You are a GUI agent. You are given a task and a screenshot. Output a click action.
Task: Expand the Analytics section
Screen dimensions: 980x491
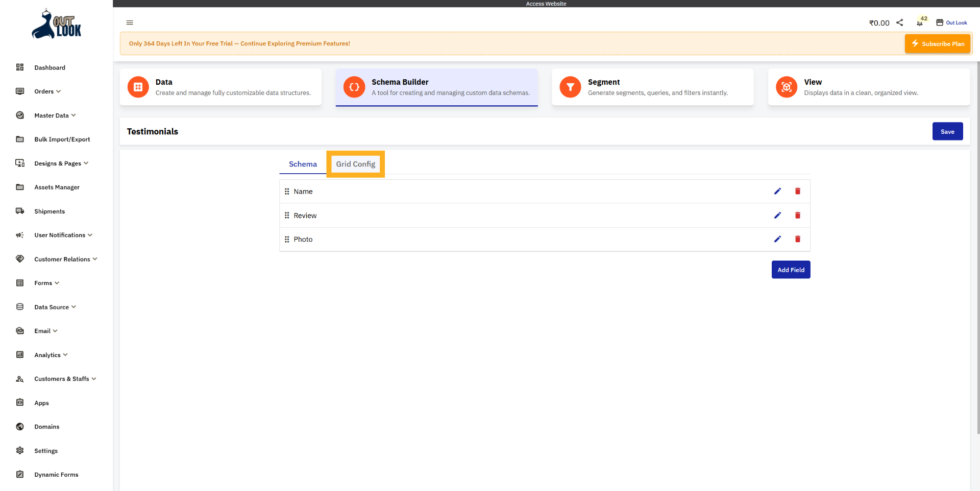point(51,355)
